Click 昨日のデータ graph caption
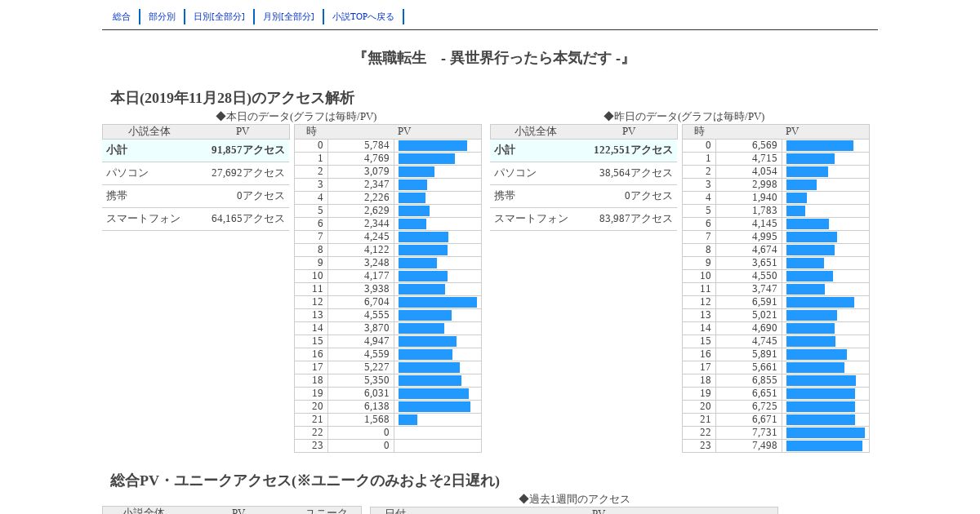The width and height of the screenshot is (980, 514). coord(684,117)
